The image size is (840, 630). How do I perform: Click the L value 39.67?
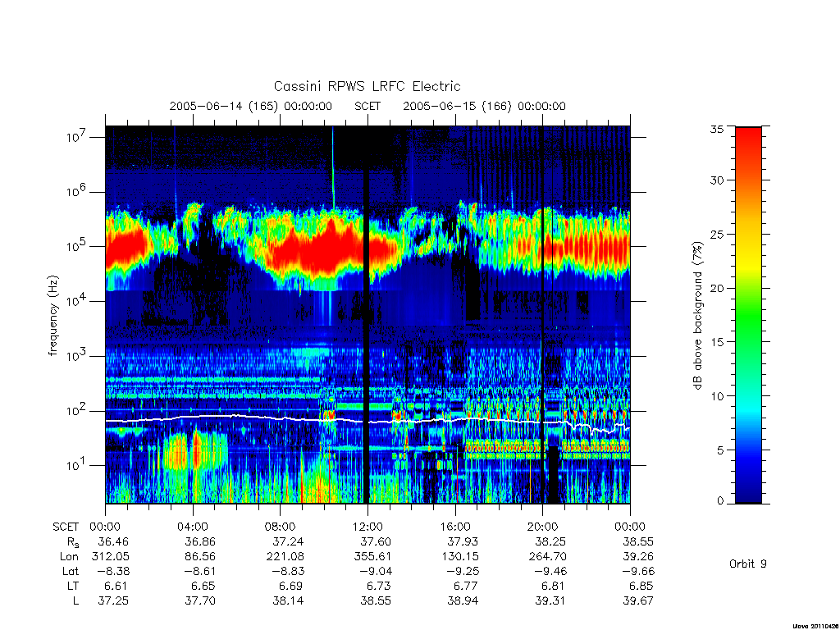pos(638,601)
